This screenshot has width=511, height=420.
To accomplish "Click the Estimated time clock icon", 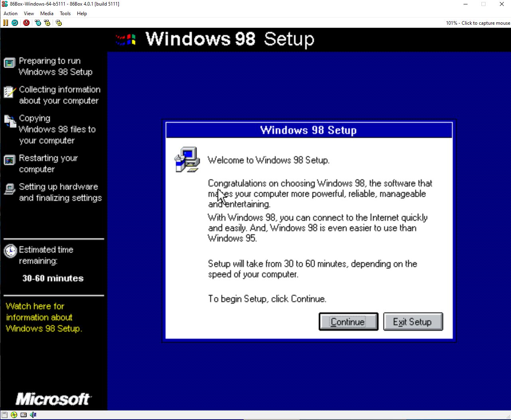I will [x=10, y=251].
